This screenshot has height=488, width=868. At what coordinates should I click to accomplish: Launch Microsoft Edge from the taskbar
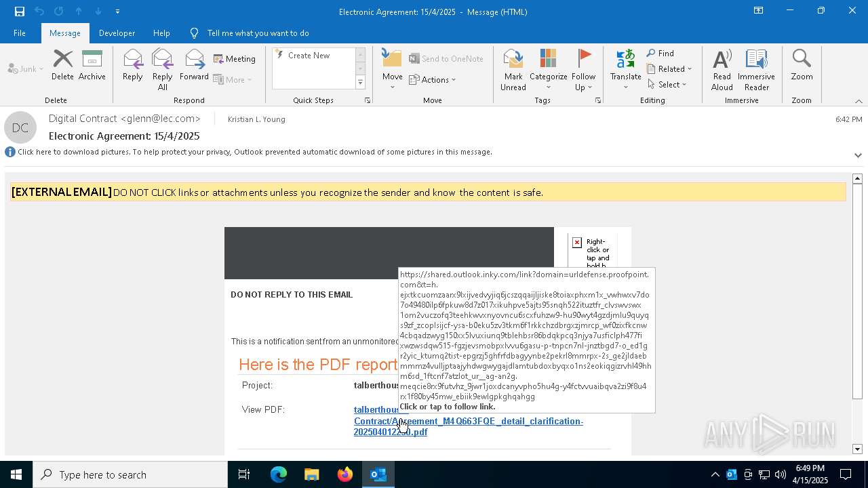click(x=279, y=474)
